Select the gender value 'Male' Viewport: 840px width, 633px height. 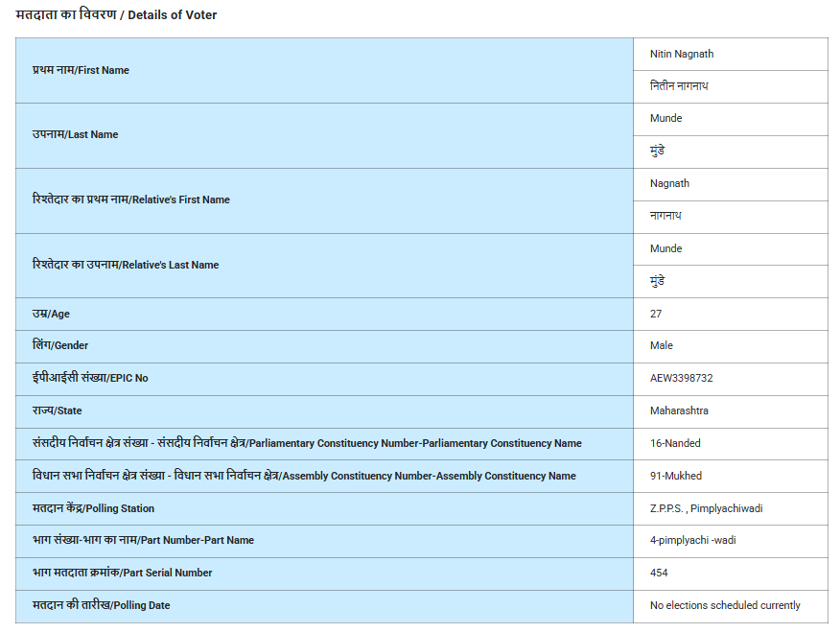[x=662, y=345]
